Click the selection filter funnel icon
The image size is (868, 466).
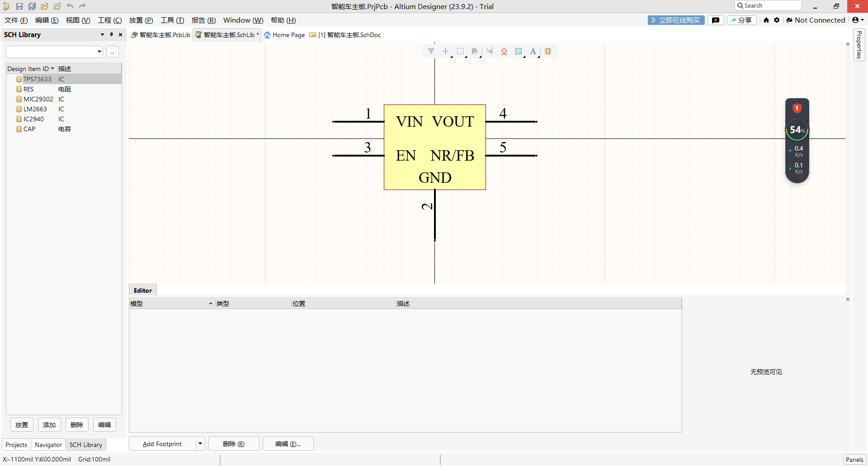click(431, 51)
